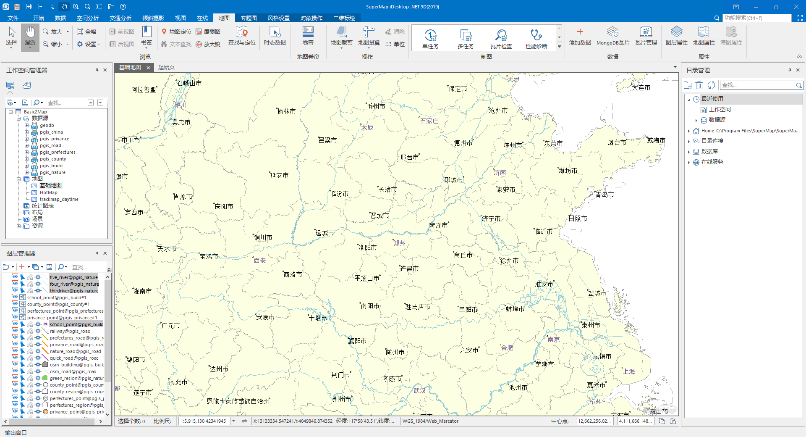Click the magnifier inspect icon in ribbon gallery

click(x=501, y=35)
